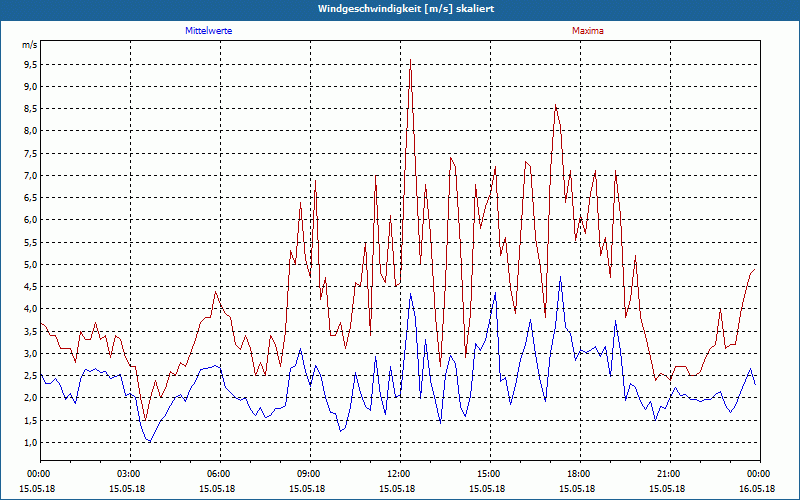Click the 21:00 time label
800x500 pixels.
click(x=670, y=474)
